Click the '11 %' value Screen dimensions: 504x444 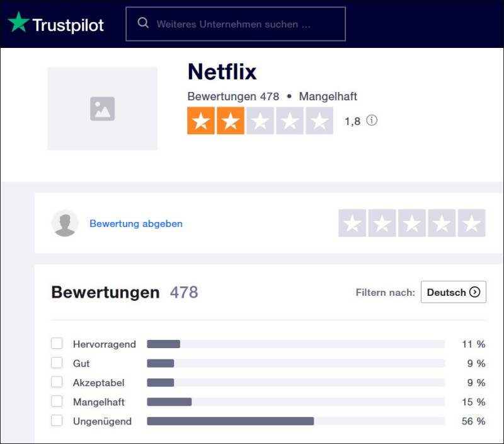tap(474, 344)
